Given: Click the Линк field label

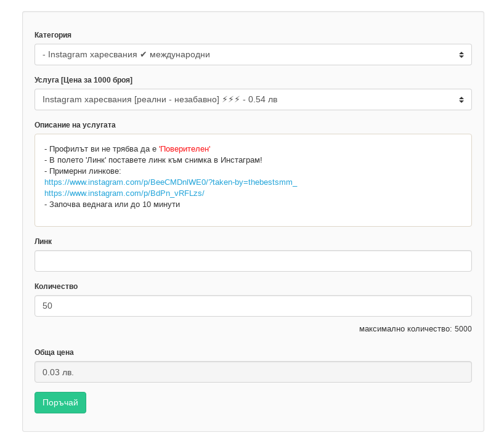Looking at the screenshot, I should tap(43, 242).
